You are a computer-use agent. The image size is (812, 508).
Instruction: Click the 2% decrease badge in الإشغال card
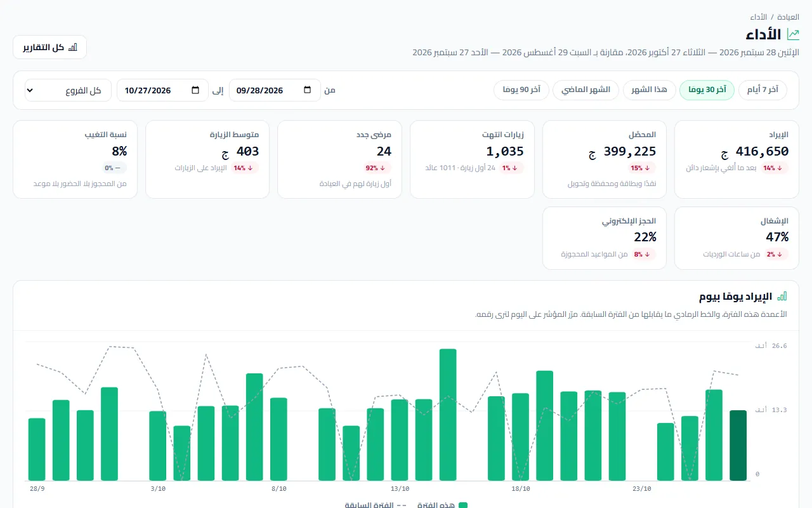point(776,254)
